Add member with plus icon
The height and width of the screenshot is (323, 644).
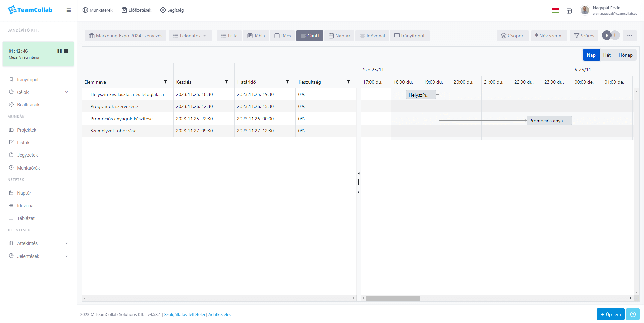point(615,35)
